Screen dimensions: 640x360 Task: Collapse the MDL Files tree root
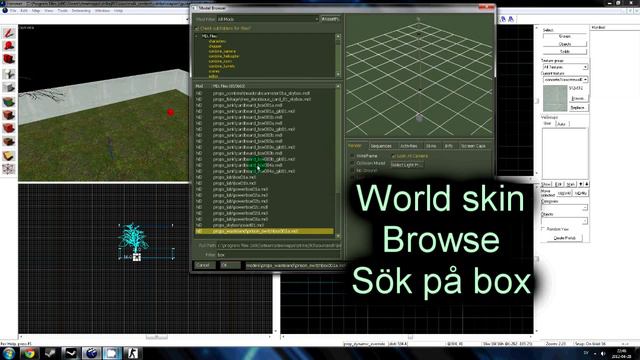click(x=197, y=36)
